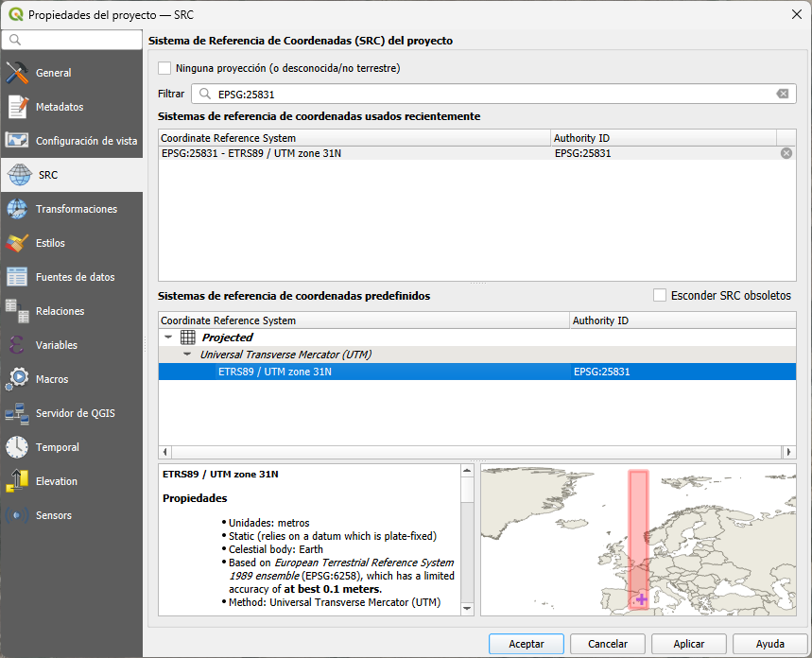
Task: Click the Aceptar button
Action: point(527,644)
